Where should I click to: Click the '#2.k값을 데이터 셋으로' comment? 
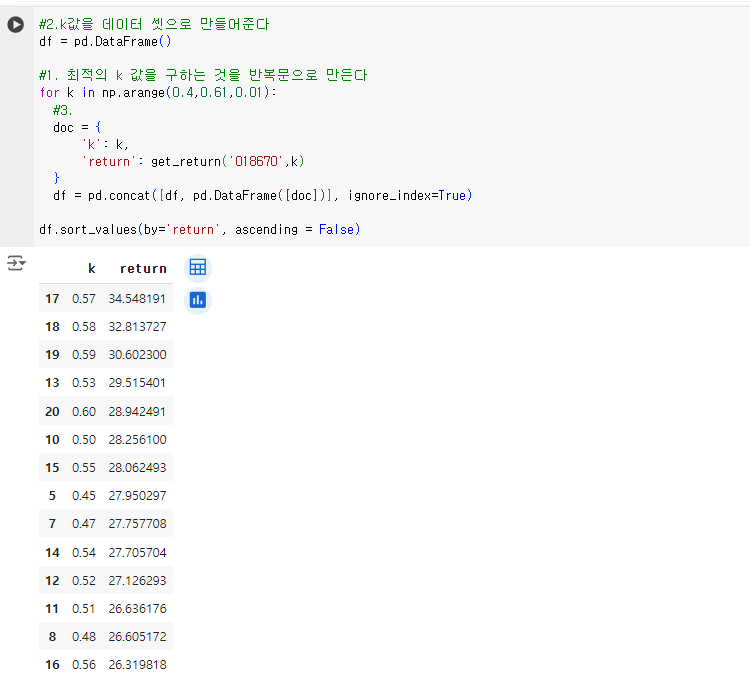(154, 24)
